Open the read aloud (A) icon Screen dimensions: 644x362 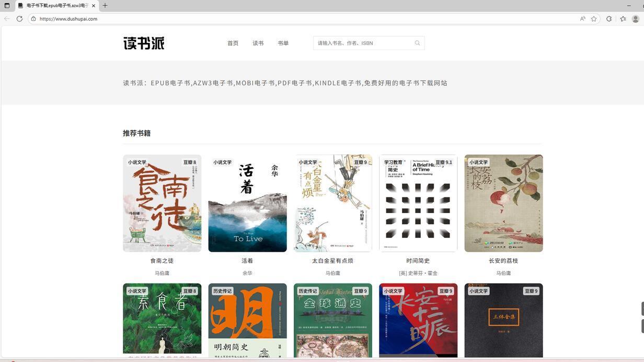point(582,19)
